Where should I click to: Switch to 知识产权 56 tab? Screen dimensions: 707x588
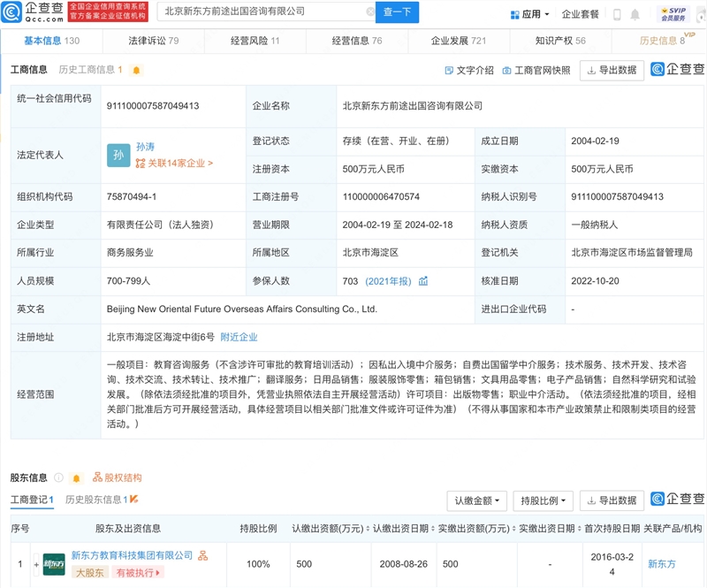coord(560,41)
